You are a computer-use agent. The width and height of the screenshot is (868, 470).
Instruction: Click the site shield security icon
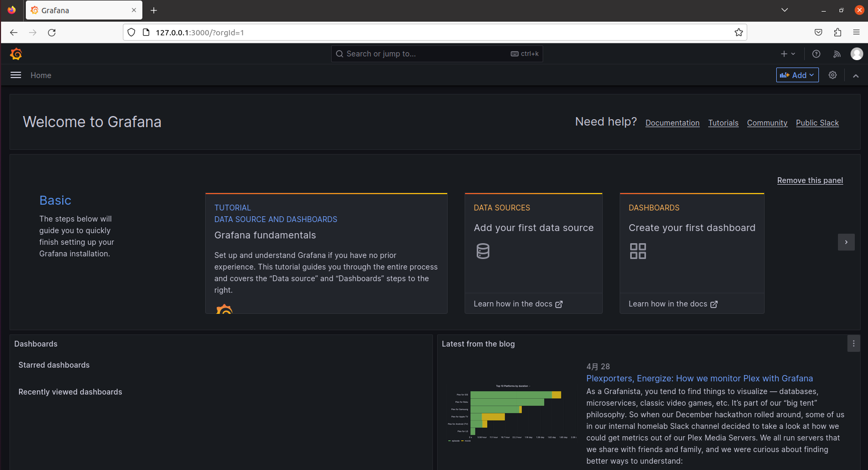[131, 33]
